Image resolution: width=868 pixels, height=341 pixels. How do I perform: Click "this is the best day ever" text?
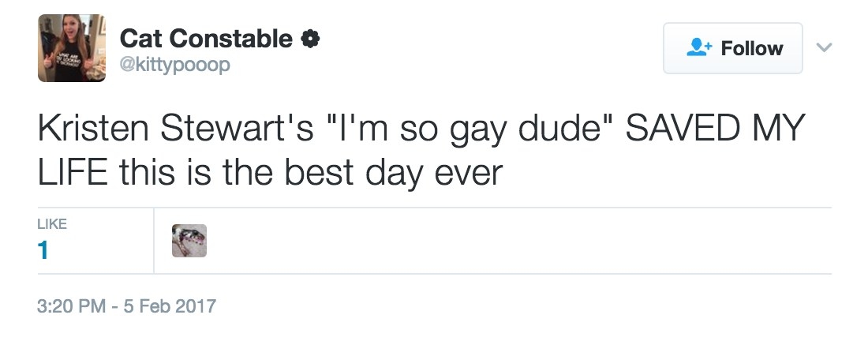click(x=311, y=174)
